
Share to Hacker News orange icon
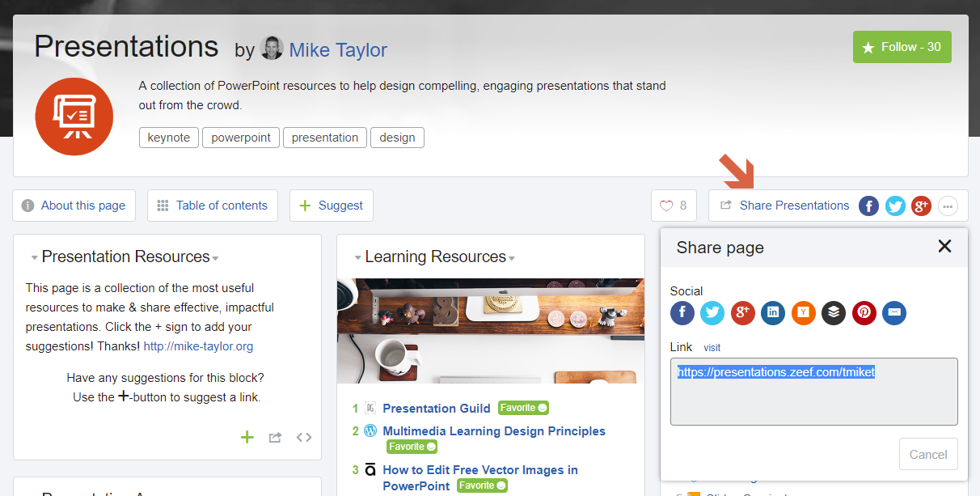[803, 313]
